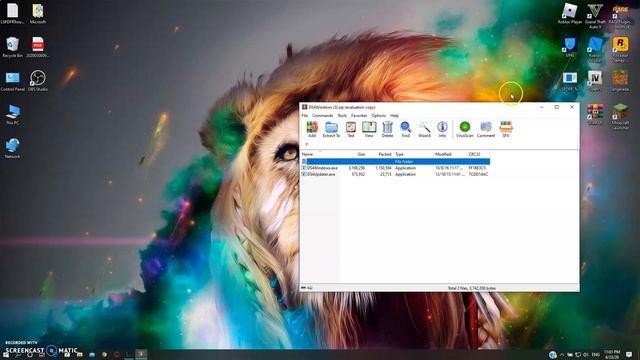Launch Grand Theft Auto V shortcut
The image size is (640, 360).
(595, 16)
